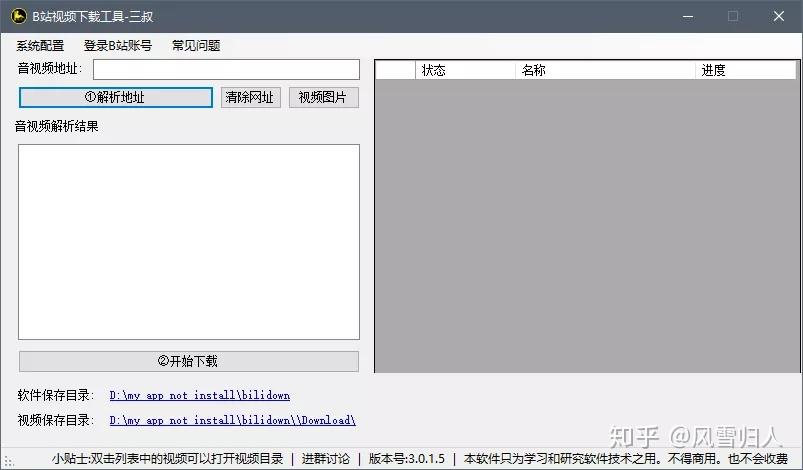
Task: Click the 小贴士 tip text in status bar
Action: point(167,458)
